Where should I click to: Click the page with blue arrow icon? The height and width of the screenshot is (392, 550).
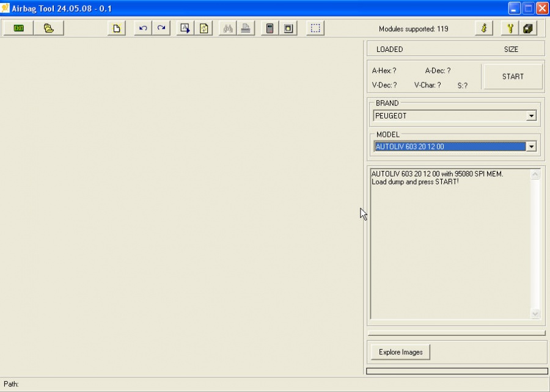[185, 28]
